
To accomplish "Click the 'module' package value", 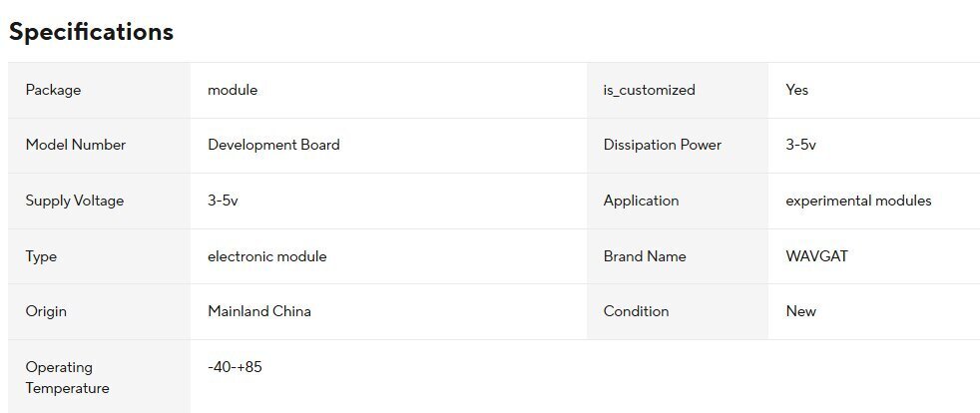I will point(233,90).
